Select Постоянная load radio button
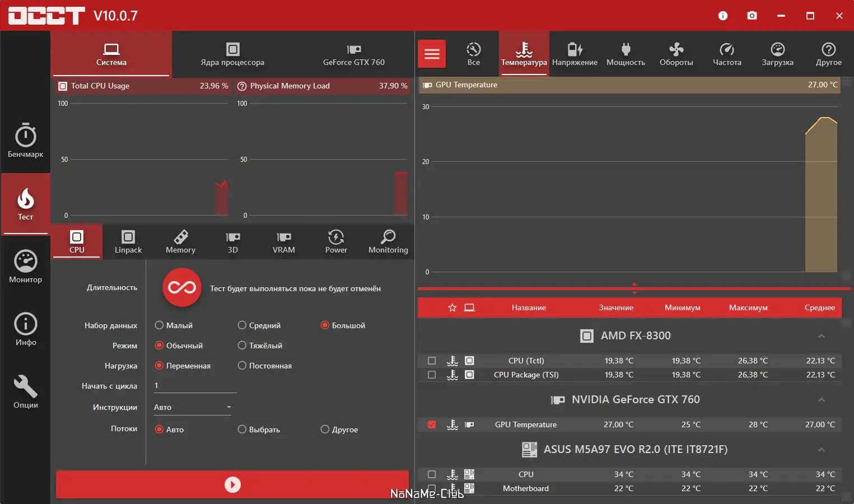 click(265, 366)
